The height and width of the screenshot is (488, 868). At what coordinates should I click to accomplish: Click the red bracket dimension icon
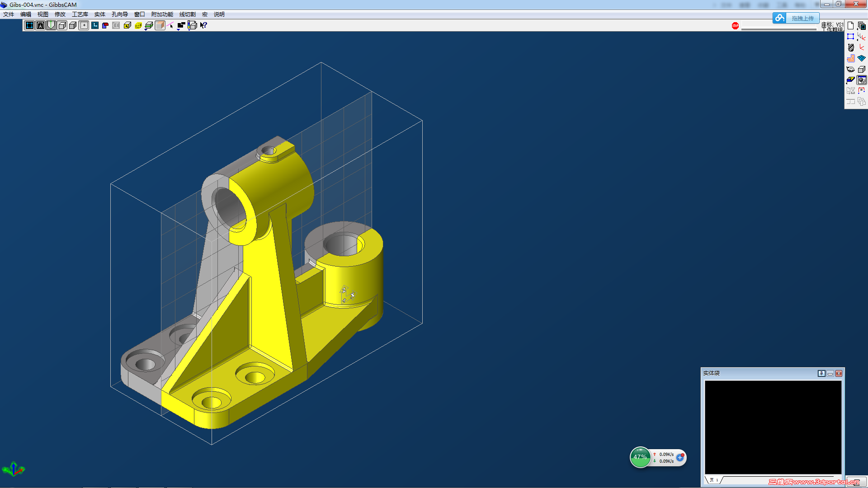coord(862,91)
